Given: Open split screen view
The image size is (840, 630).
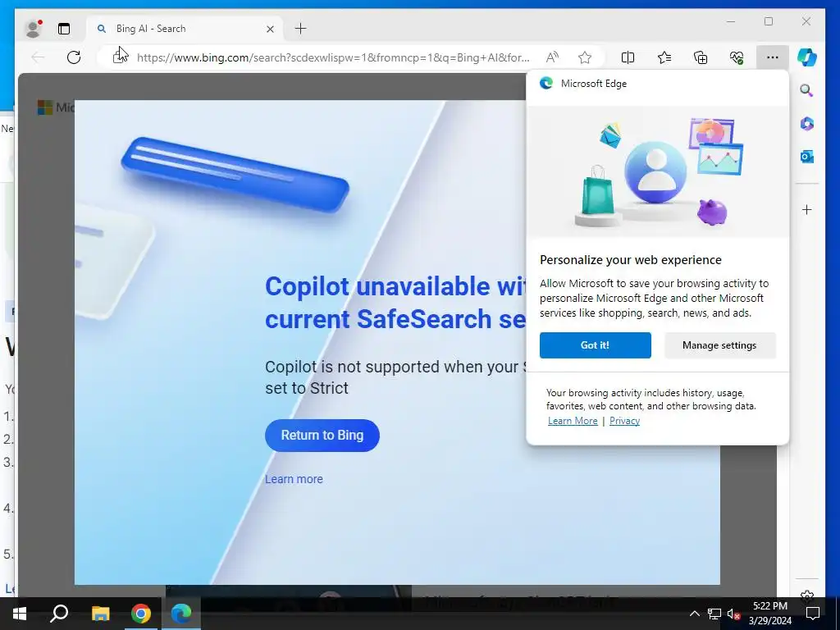Looking at the screenshot, I should pyautogui.click(x=628, y=57).
